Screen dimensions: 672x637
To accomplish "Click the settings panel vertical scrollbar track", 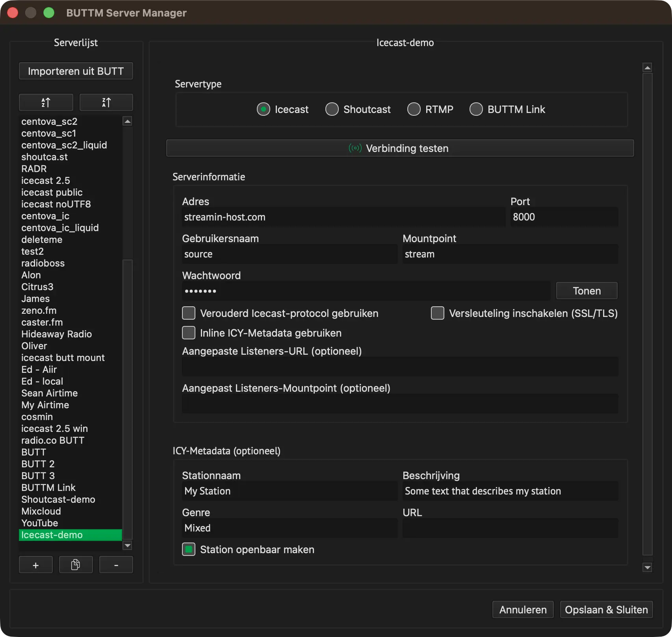I will [647, 314].
